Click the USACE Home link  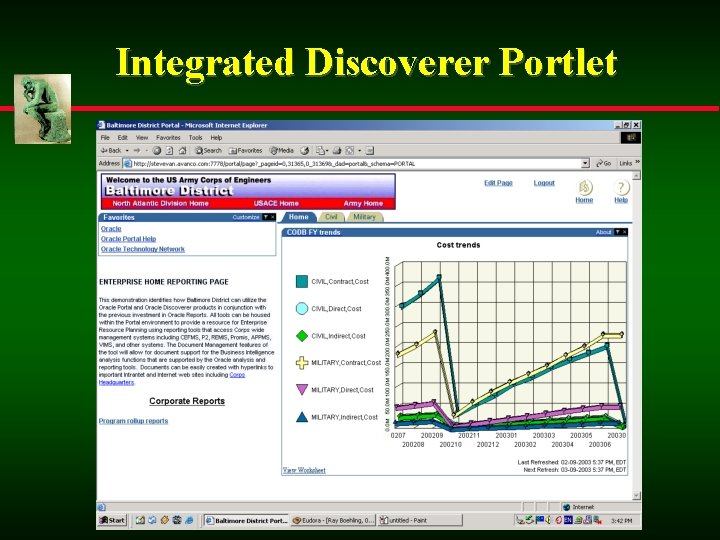(x=276, y=203)
